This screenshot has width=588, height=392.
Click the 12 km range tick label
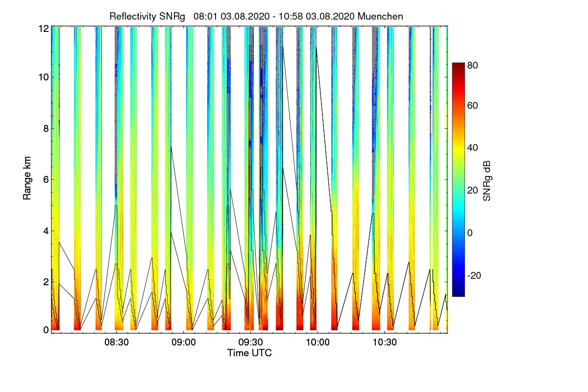43,28
